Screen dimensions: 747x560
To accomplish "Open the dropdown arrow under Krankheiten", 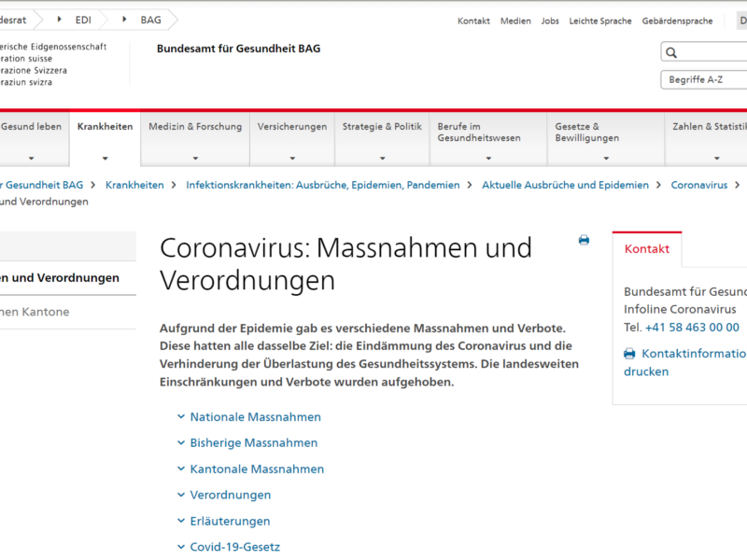I will coord(104,158).
